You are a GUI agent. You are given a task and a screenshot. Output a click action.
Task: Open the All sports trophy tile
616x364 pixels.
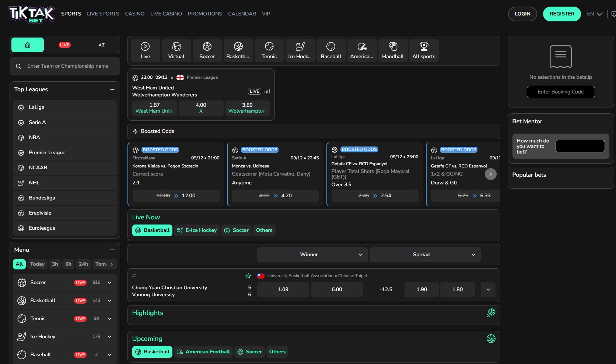424,50
